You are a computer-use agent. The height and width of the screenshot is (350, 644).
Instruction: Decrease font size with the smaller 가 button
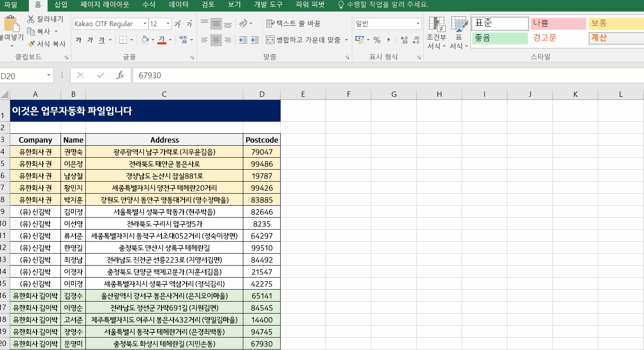189,24
